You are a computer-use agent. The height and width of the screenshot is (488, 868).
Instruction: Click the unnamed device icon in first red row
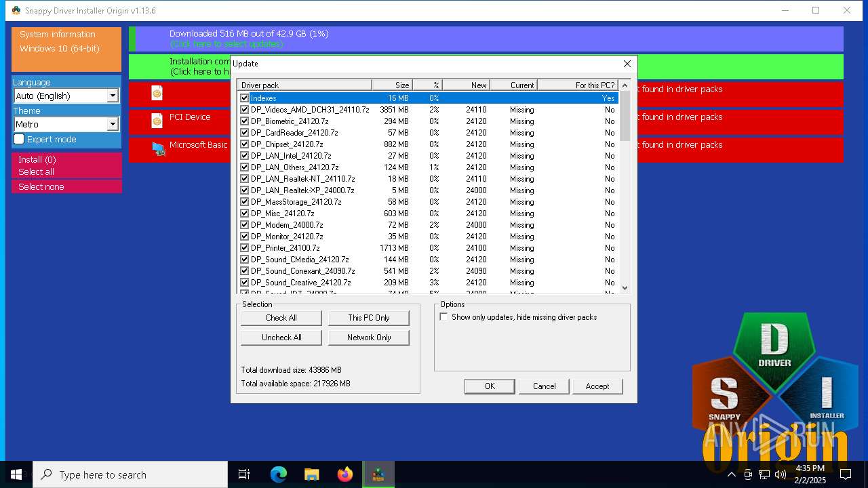tap(157, 93)
